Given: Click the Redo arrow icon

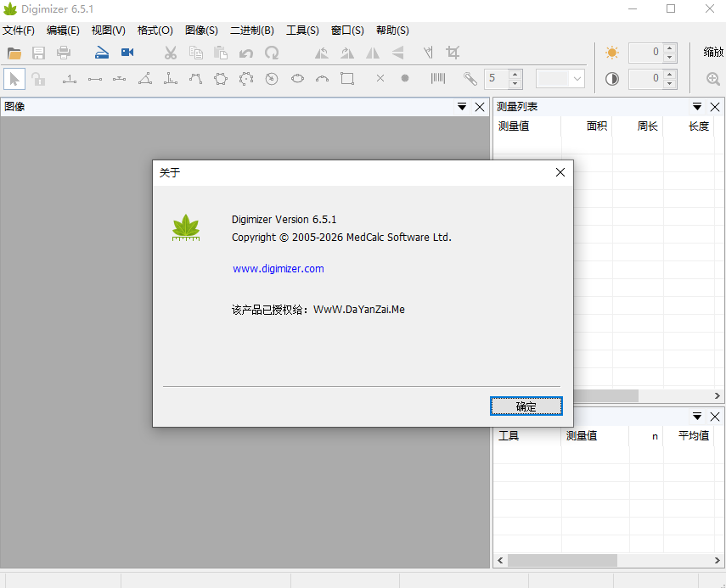Looking at the screenshot, I should coord(272,53).
